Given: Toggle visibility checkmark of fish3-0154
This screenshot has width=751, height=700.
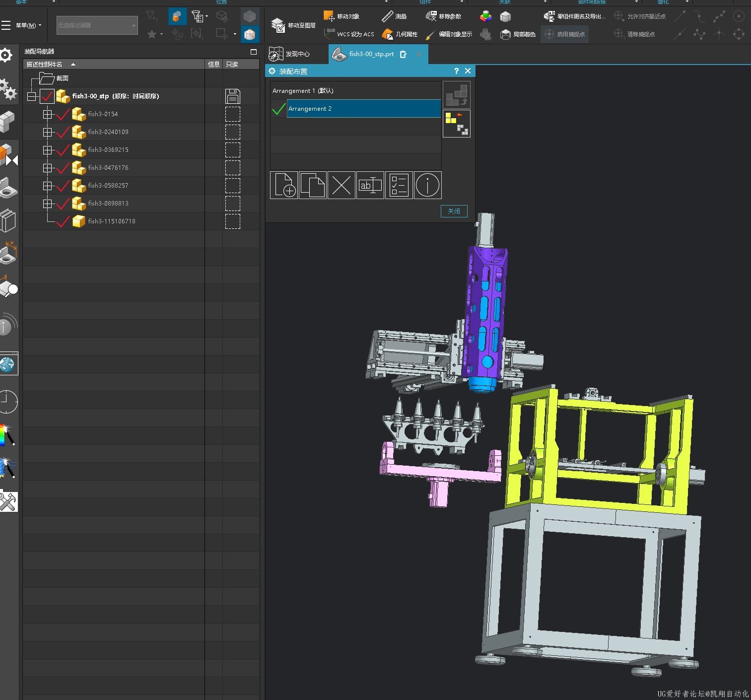Looking at the screenshot, I should click(63, 114).
